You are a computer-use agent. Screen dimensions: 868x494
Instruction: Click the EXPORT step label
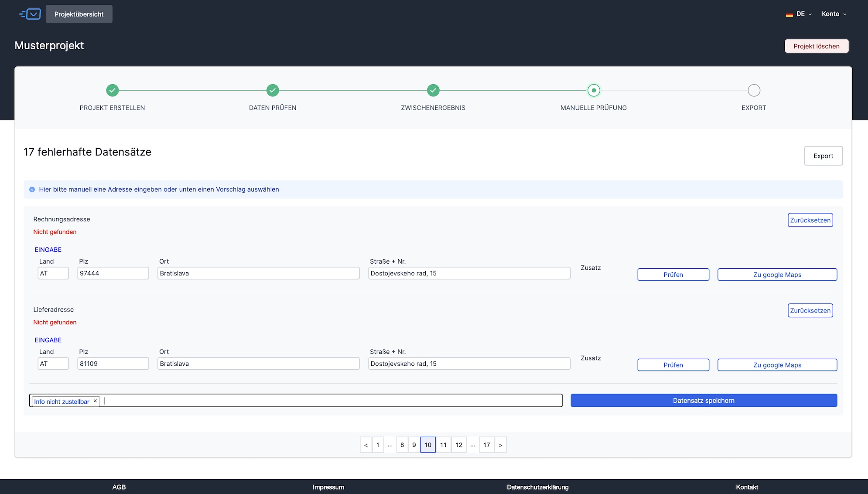754,108
